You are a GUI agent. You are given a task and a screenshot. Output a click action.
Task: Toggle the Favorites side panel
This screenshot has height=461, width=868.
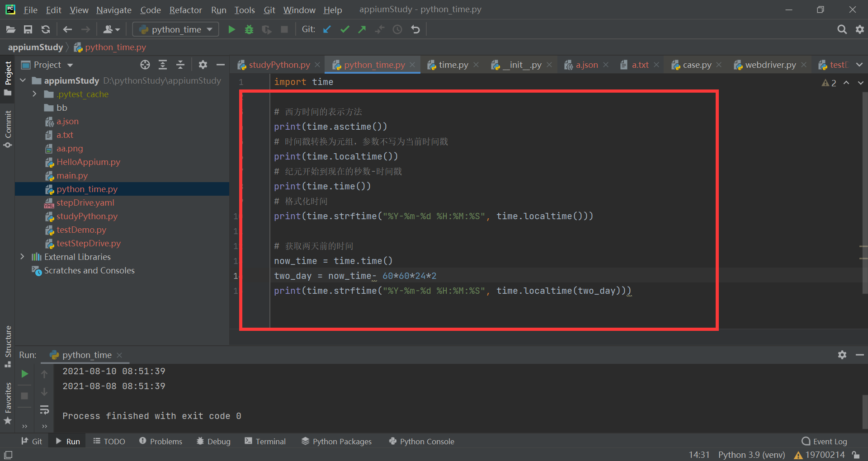tap(8, 403)
